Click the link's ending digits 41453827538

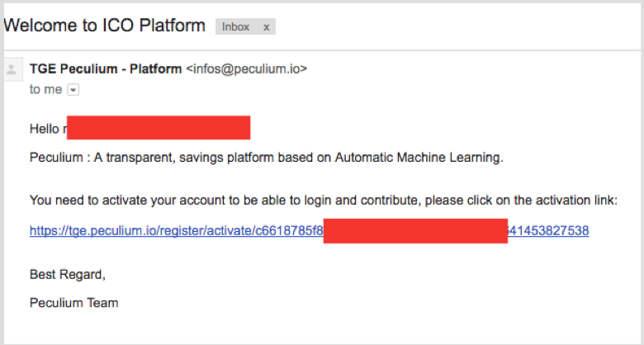(x=549, y=231)
